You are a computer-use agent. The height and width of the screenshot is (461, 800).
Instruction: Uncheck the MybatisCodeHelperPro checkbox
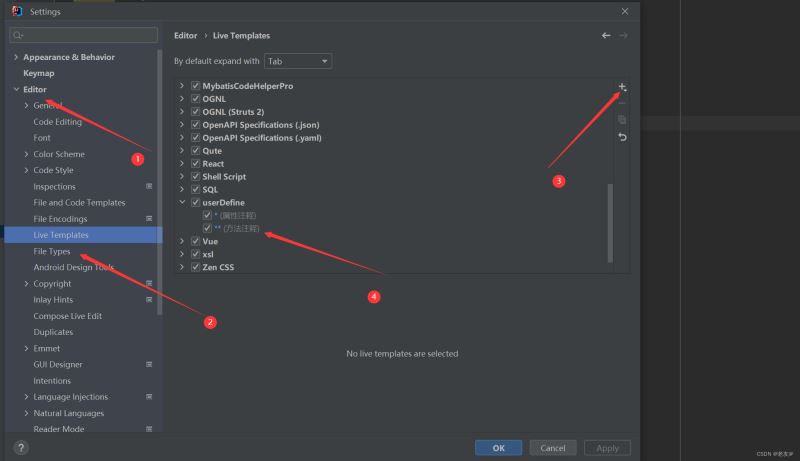tap(195, 86)
